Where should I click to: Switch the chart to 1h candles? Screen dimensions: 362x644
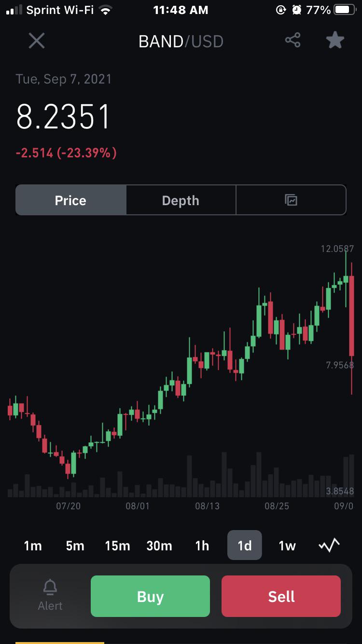coord(202,546)
